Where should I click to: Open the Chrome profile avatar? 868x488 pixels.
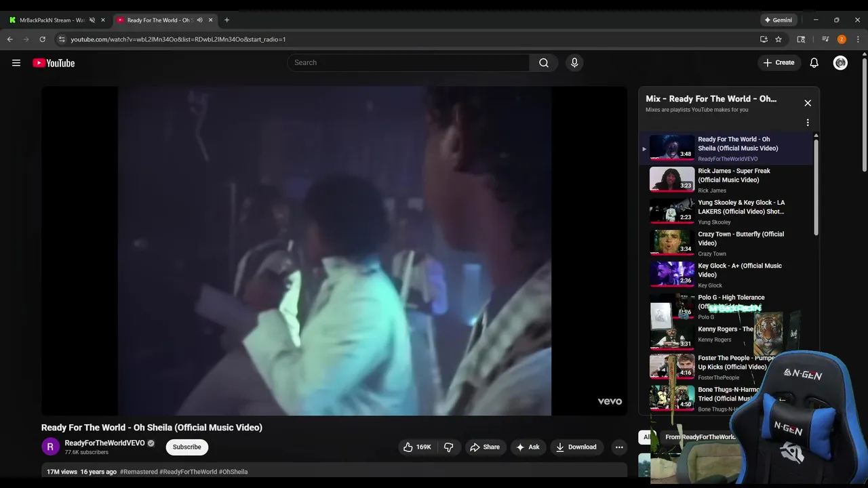tap(842, 39)
